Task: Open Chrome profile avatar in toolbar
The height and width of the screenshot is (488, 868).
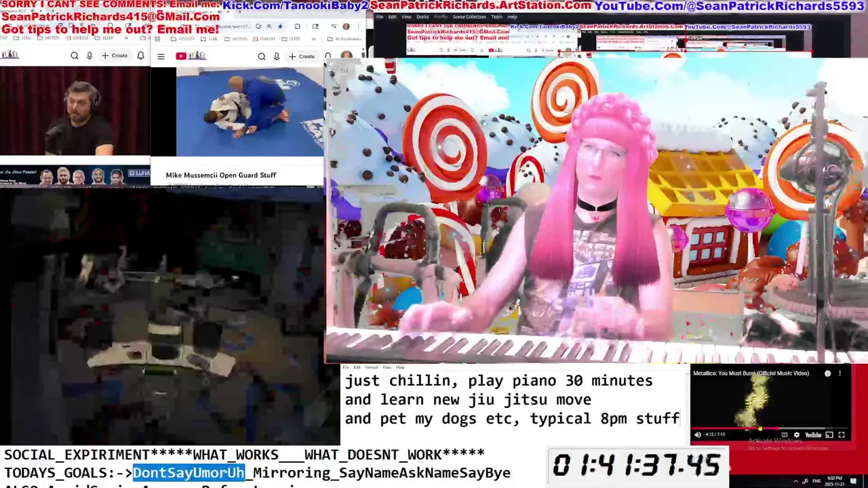Action: [x=346, y=26]
